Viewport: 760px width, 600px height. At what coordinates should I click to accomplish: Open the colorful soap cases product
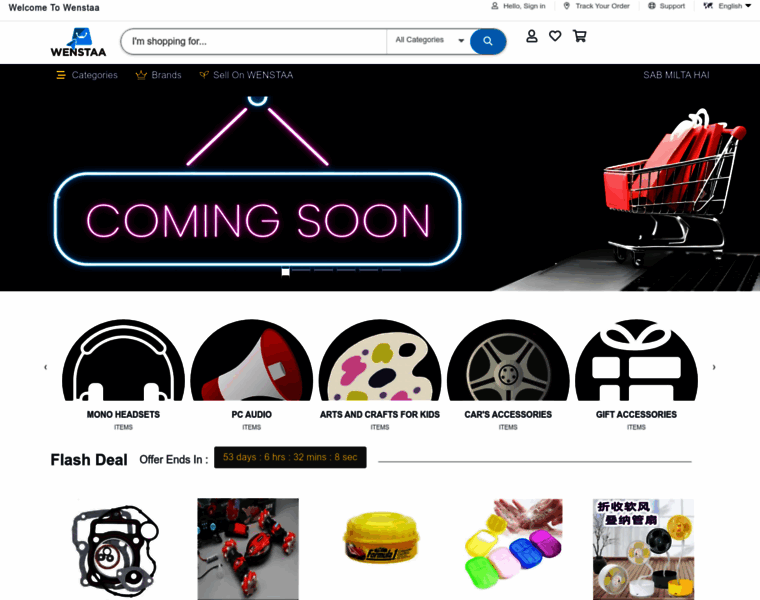pos(513,544)
